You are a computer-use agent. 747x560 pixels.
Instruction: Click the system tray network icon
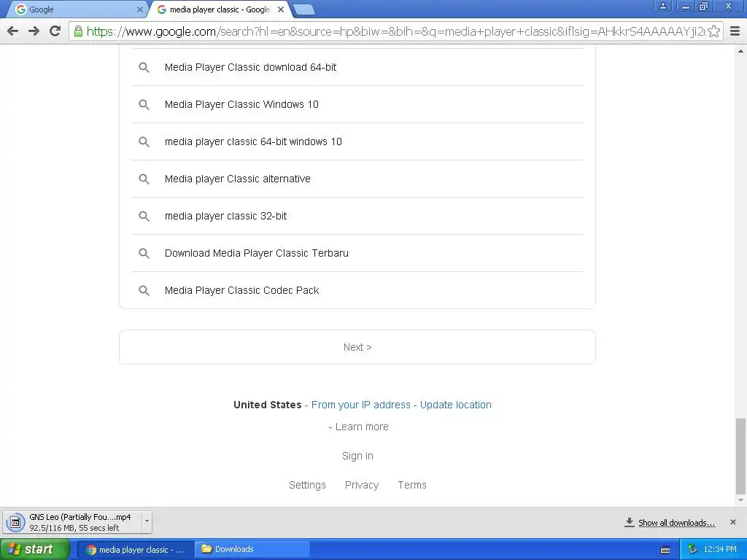pyautogui.click(x=693, y=550)
